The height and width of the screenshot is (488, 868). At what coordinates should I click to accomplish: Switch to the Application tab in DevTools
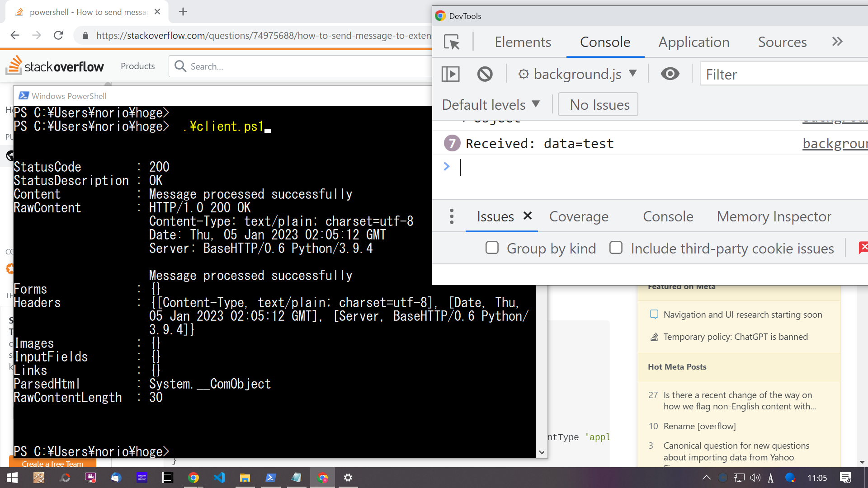pyautogui.click(x=694, y=42)
